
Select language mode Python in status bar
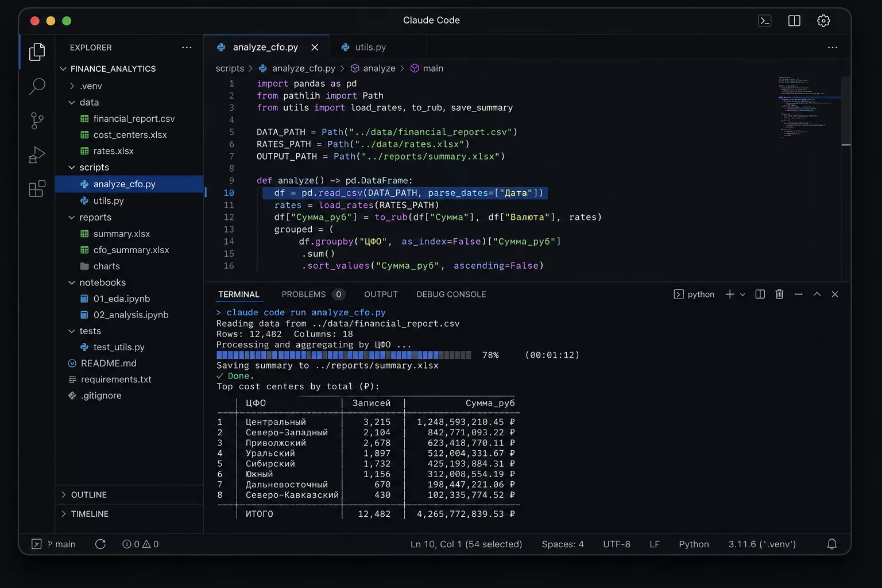(694, 544)
